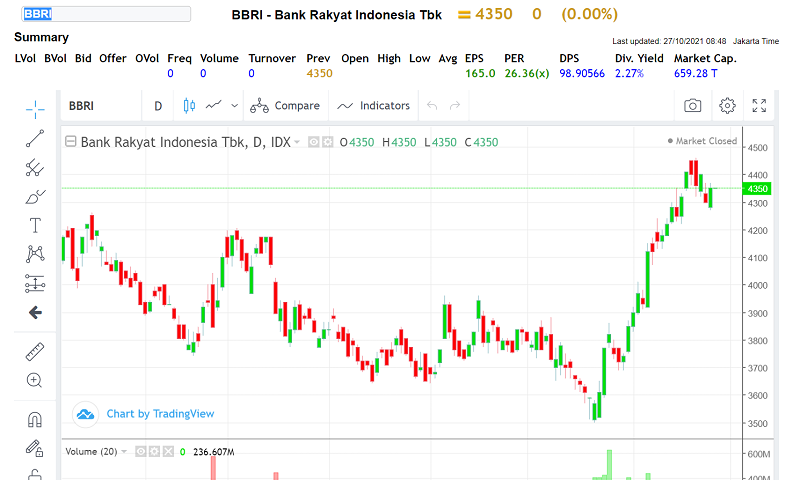Collapse the Bank Rakyat Indonesia legend
The image size is (800, 480).
tap(70, 142)
